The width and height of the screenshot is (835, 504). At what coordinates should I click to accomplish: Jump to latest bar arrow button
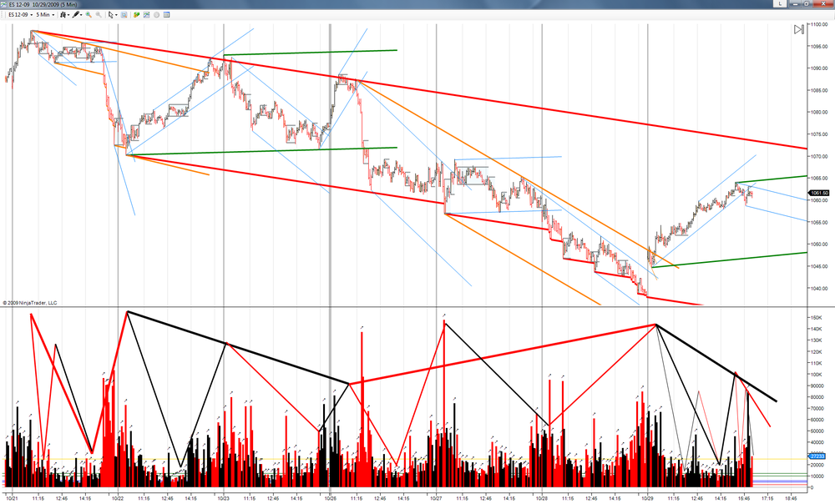point(799,29)
